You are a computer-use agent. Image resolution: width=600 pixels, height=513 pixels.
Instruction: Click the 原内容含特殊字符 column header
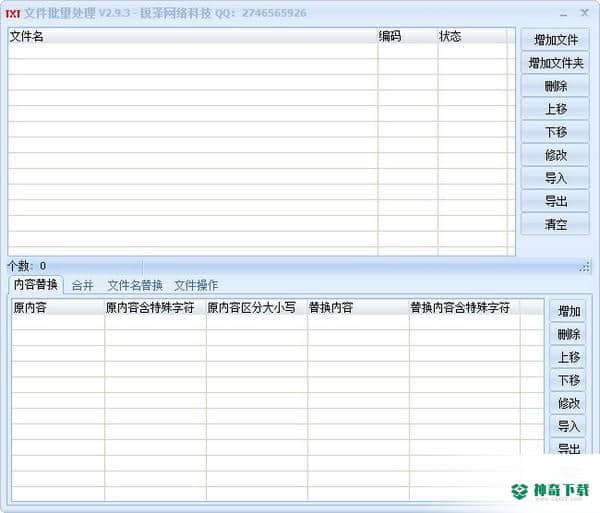pos(155,308)
